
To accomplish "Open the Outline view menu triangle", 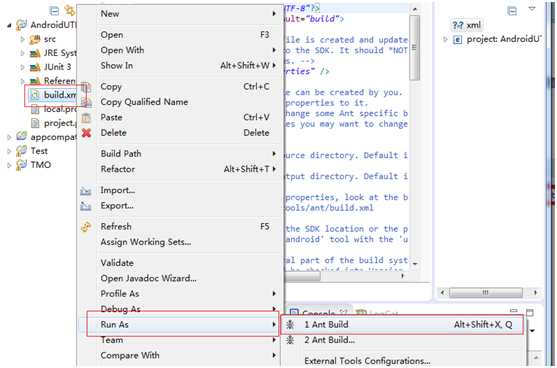I will [x=532, y=9].
